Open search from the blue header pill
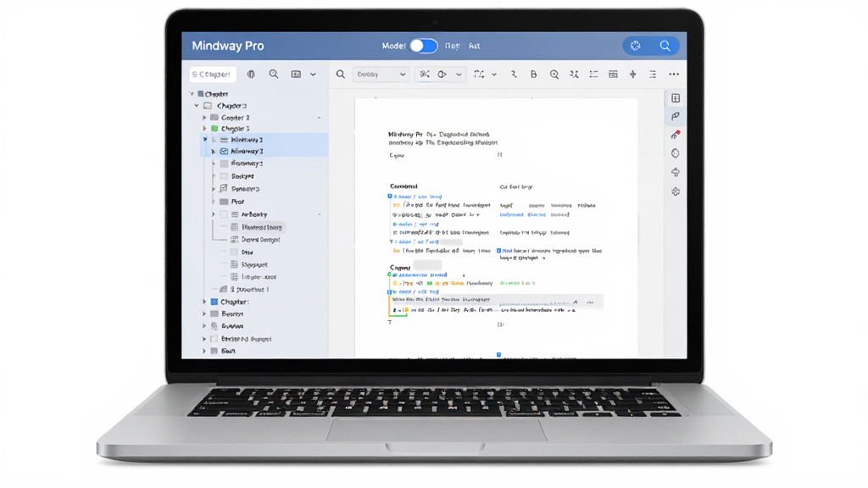This screenshot has width=868, height=488. pyautogui.click(x=665, y=46)
